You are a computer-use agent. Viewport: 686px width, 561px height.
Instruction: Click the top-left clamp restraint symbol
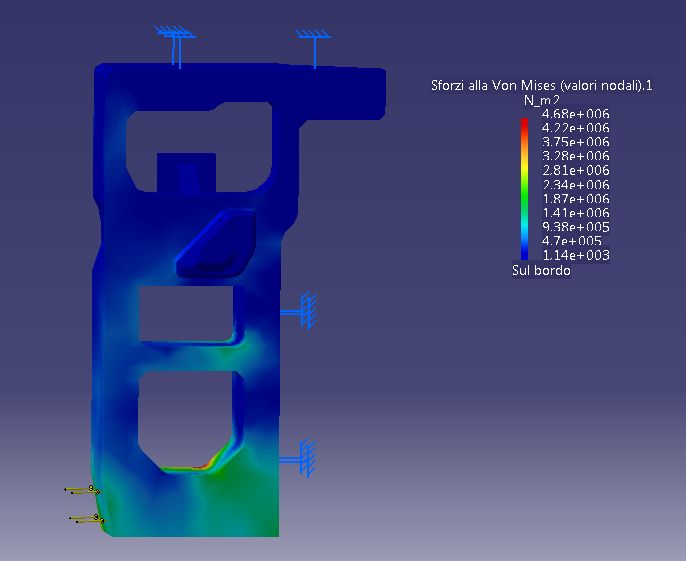click(x=175, y=47)
